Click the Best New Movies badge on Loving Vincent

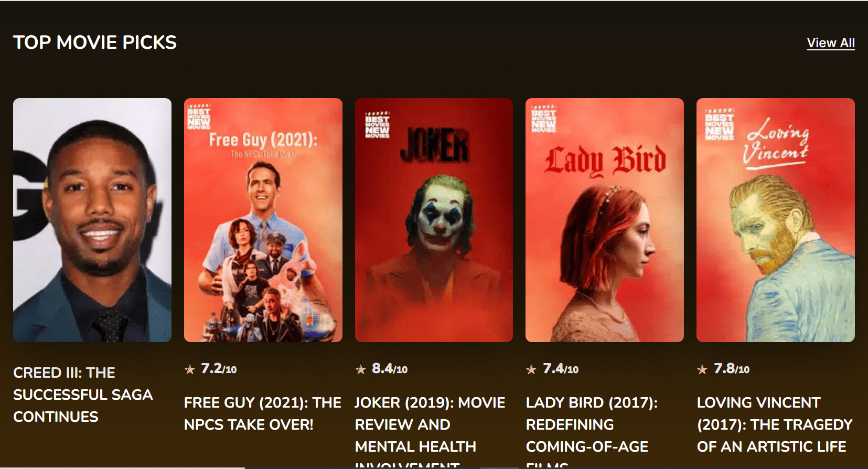(720, 125)
